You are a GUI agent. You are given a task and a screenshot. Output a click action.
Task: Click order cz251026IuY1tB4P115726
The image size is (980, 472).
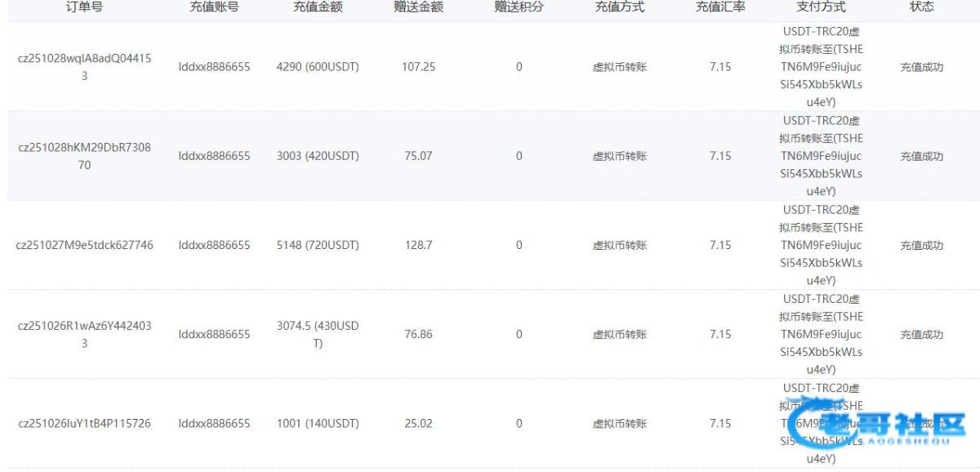coord(84,423)
